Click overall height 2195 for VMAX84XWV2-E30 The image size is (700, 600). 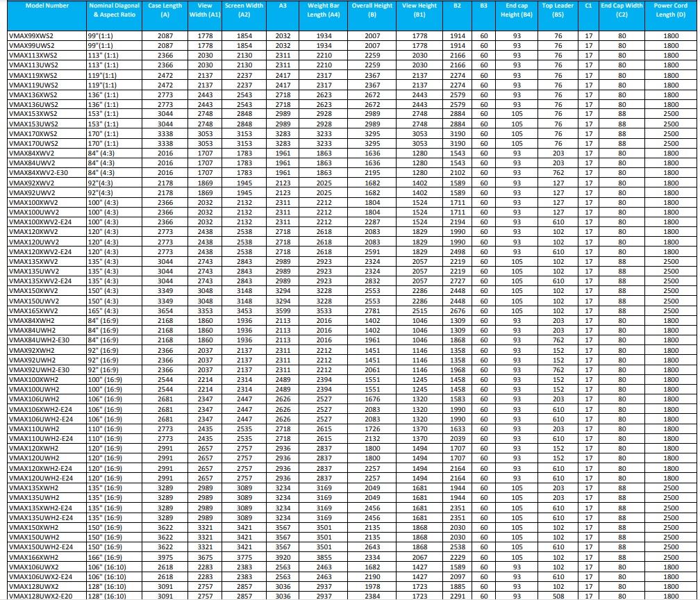(372, 173)
